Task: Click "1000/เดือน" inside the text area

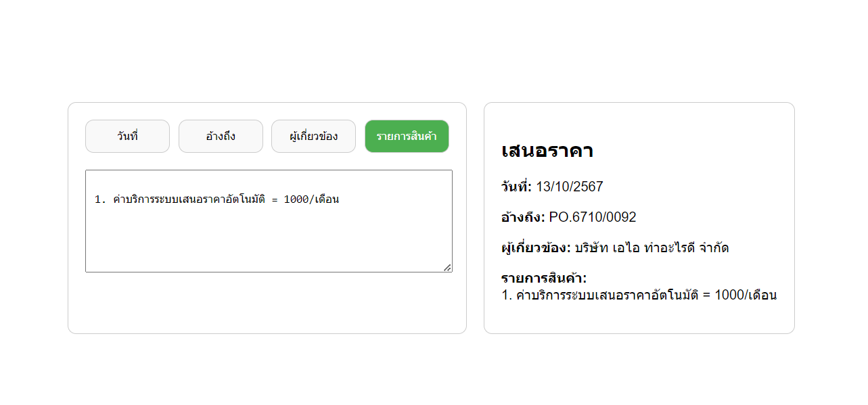Action: pyautogui.click(x=311, y=199)
